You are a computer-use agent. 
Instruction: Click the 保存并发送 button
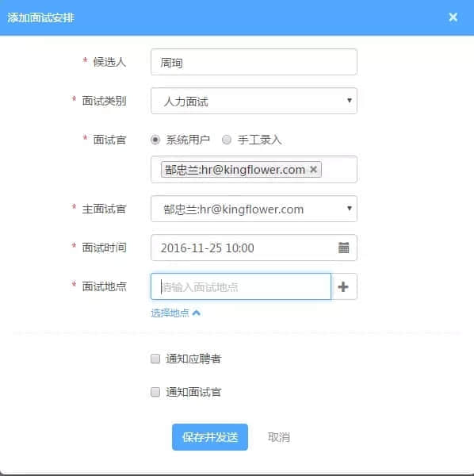210,437
